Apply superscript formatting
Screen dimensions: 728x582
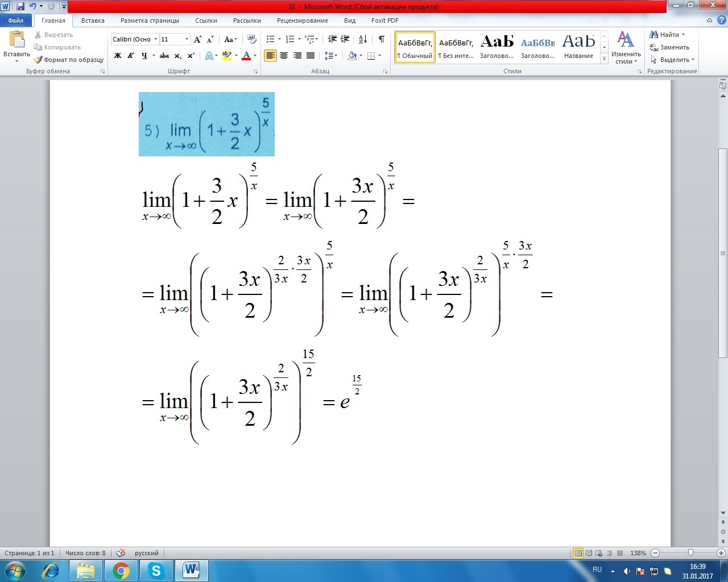tap(191, 56)
